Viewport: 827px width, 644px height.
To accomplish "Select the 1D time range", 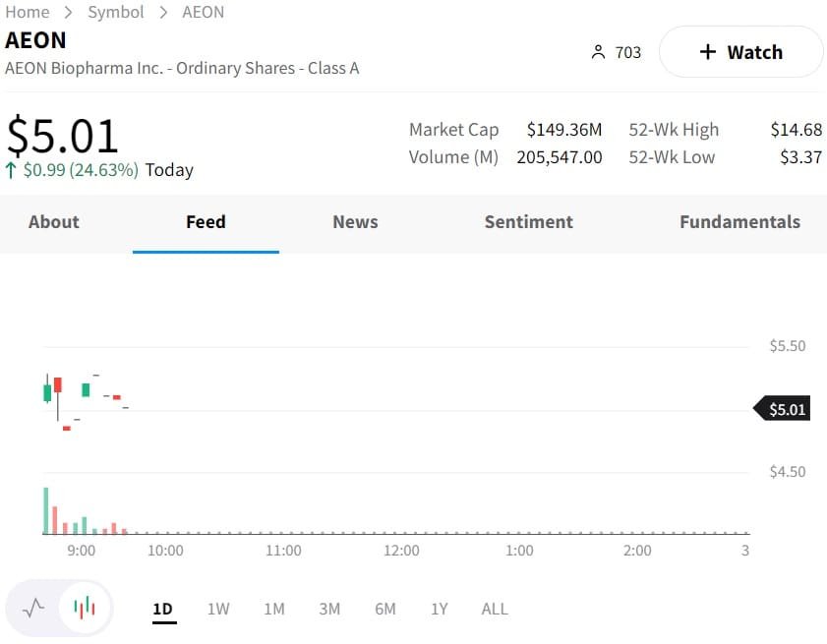I will pyautogui.click(x=163, y=609).
